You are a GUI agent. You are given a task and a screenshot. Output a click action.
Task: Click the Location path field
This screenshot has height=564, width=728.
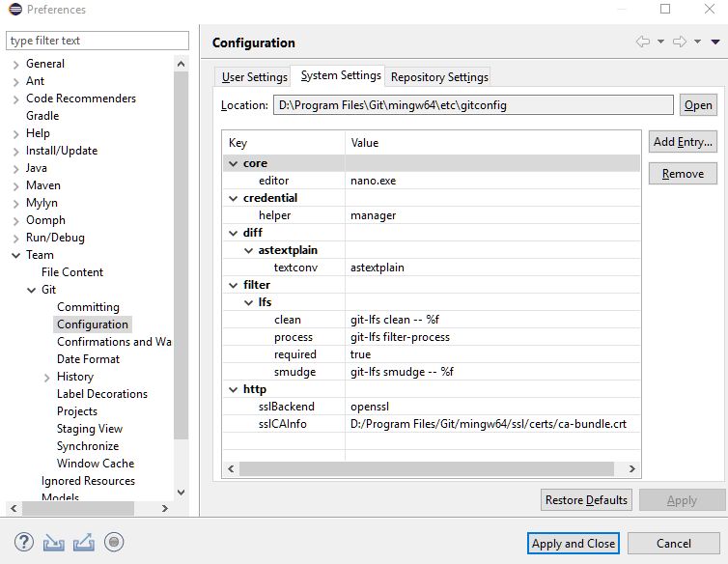(473, 105)
